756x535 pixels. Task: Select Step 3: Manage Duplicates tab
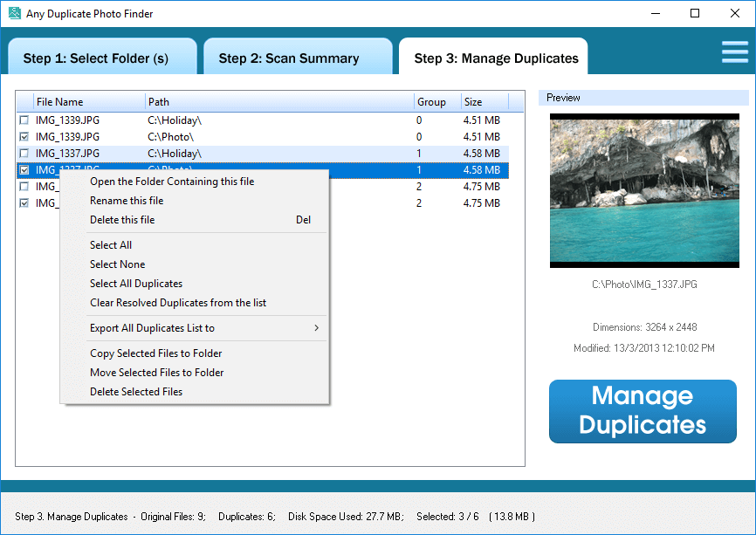[x=493, y=57]
